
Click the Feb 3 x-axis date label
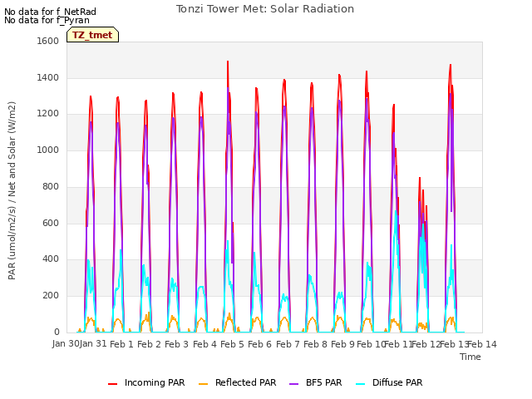point(176,344)
